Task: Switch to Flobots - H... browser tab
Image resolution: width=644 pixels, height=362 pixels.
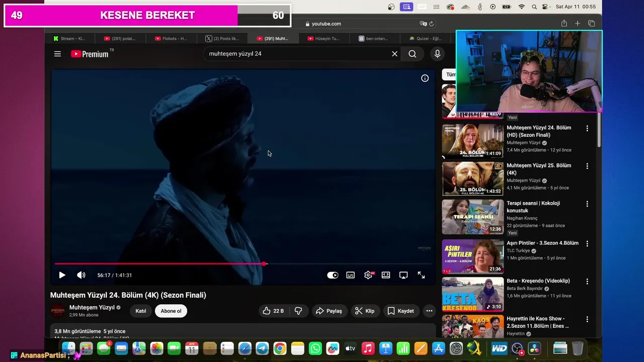Action: tap(171, 38)
